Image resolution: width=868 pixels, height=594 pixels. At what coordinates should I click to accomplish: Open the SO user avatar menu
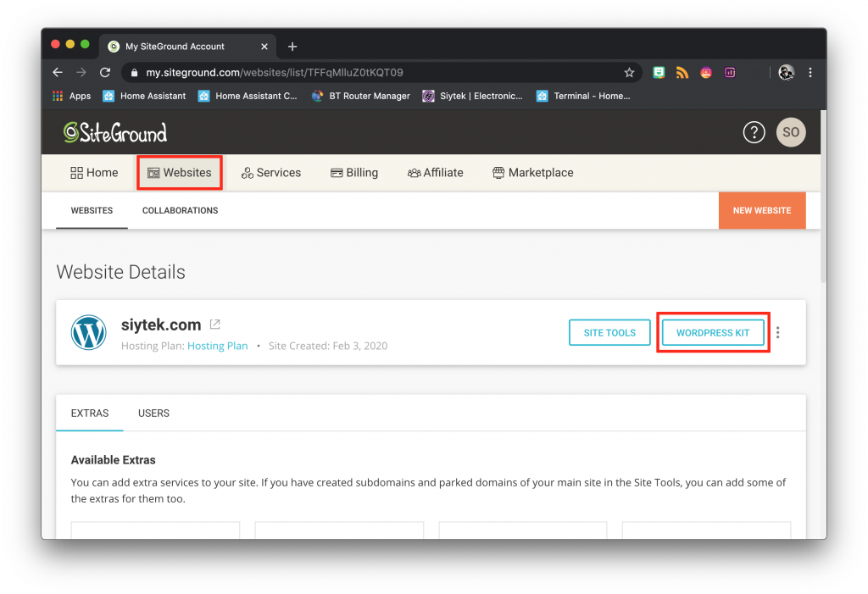791,132
